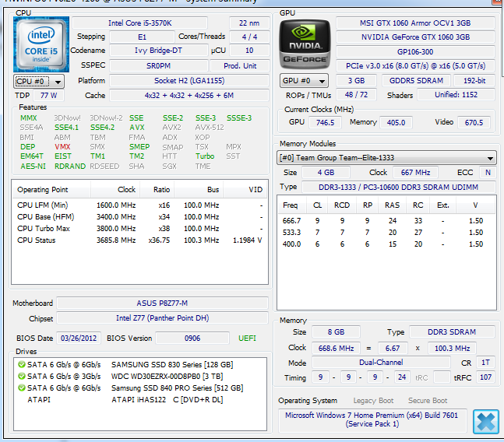Click the memory clock 668.6 MHz field
This screenshot has height=442, width=504.
336,349
